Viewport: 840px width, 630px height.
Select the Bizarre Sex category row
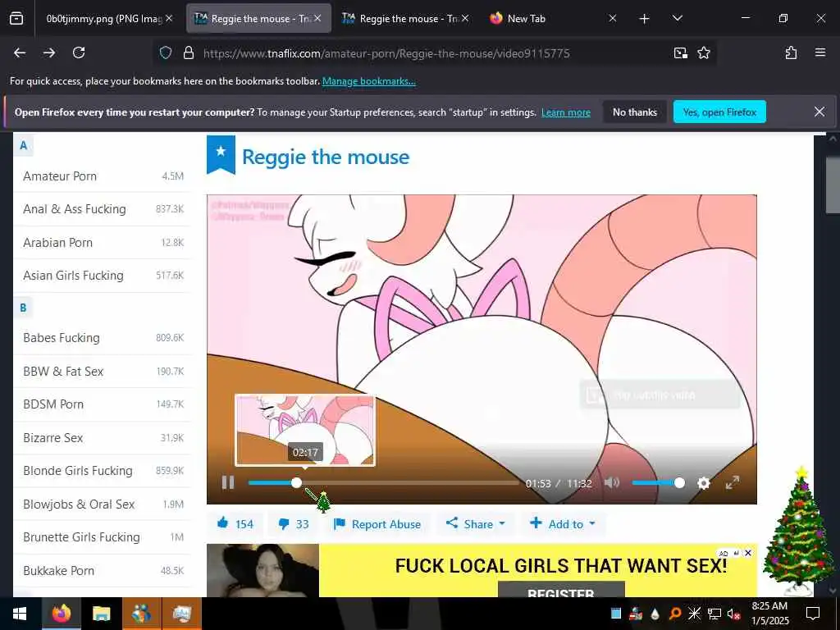pos(103,438)
